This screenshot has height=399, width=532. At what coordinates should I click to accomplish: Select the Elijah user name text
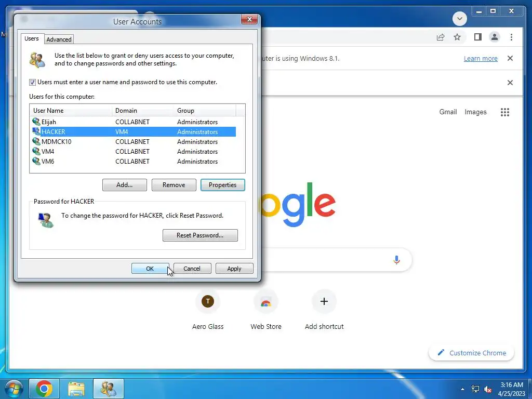[x=48, y=122]
